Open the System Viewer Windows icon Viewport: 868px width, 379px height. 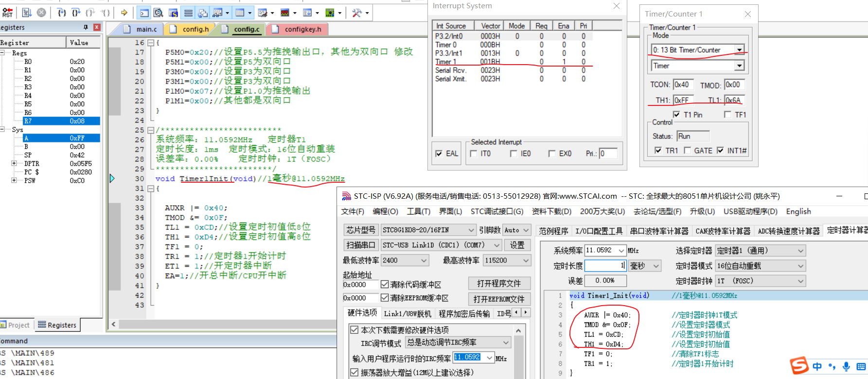pos(330,13)
